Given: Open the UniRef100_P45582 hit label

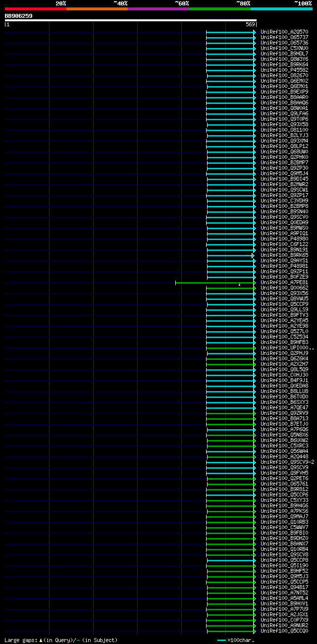Looking at the screenshot, I should [x=284, y=70].
